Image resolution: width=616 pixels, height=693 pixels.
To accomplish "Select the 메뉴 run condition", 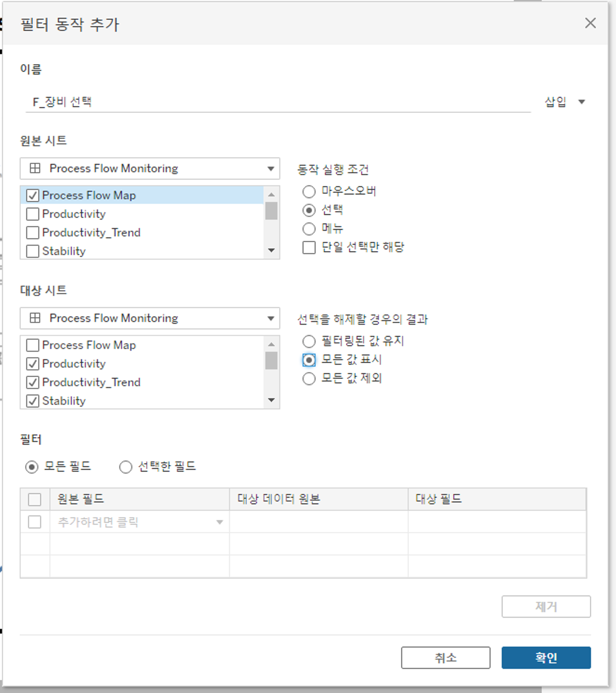I will [309, 228].
